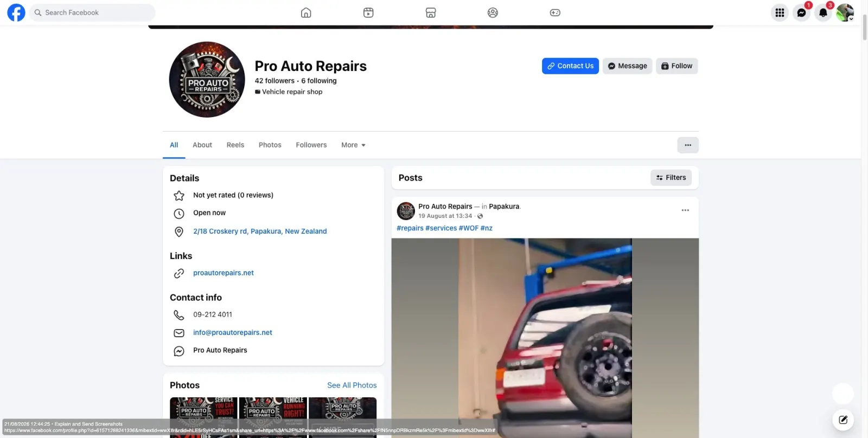The width and height of the screenshot is (868, 438).
Task: Click the public globe icon on the post
Action: [480, 216]
